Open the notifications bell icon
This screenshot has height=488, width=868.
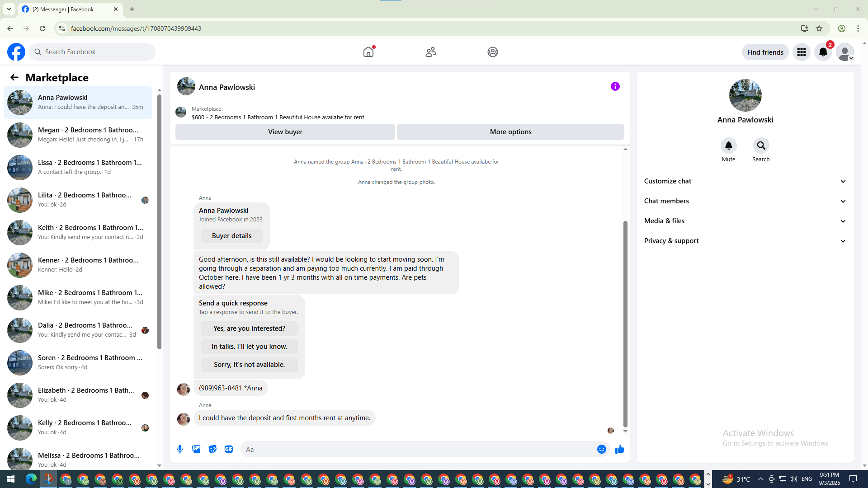(823, 52)
